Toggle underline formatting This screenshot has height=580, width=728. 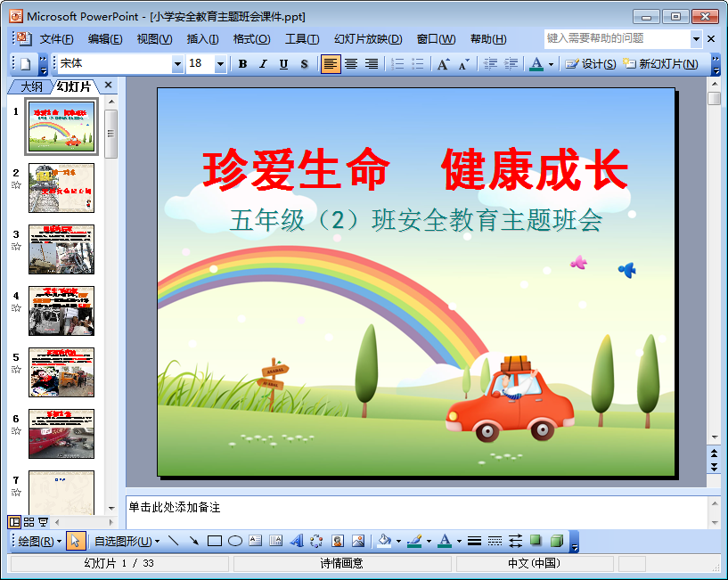[x=283, y=63]
